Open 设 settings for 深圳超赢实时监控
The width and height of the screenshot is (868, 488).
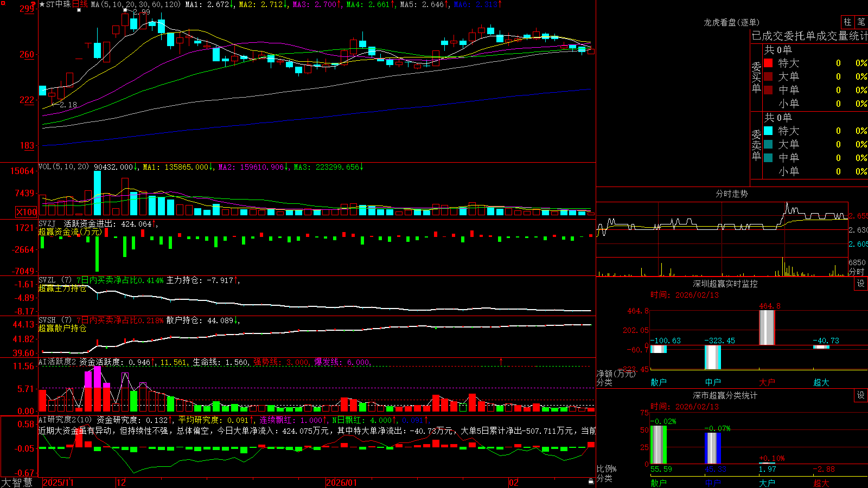point(861,284)
